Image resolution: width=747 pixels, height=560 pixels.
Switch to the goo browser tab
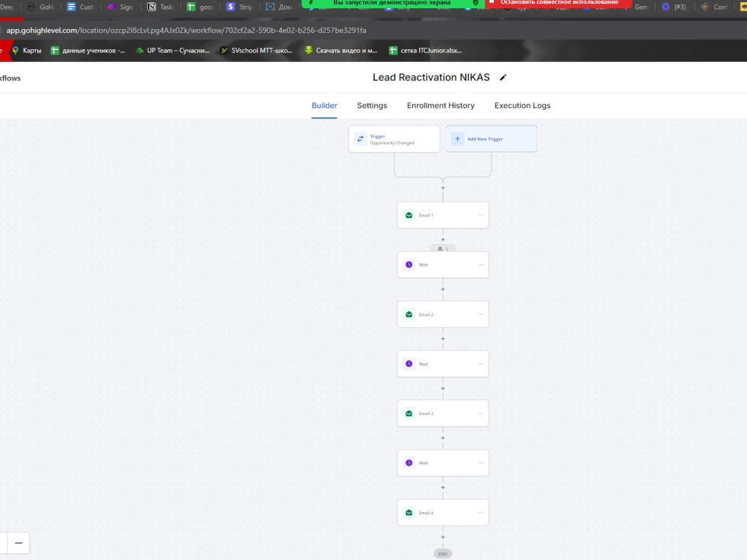pyautogui.click(x=199, y=7)
